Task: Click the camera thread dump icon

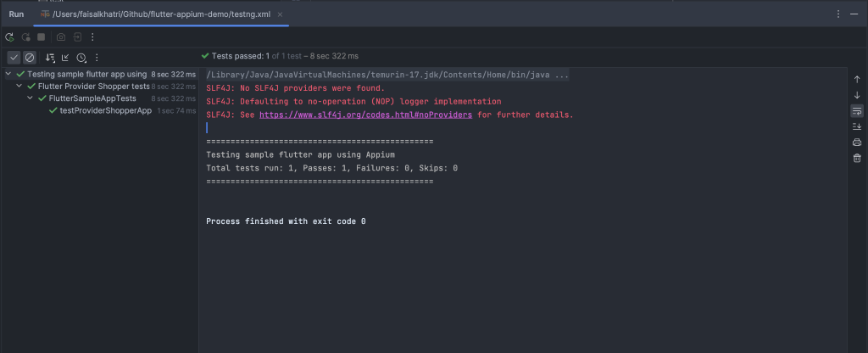Action: point(61,37)
